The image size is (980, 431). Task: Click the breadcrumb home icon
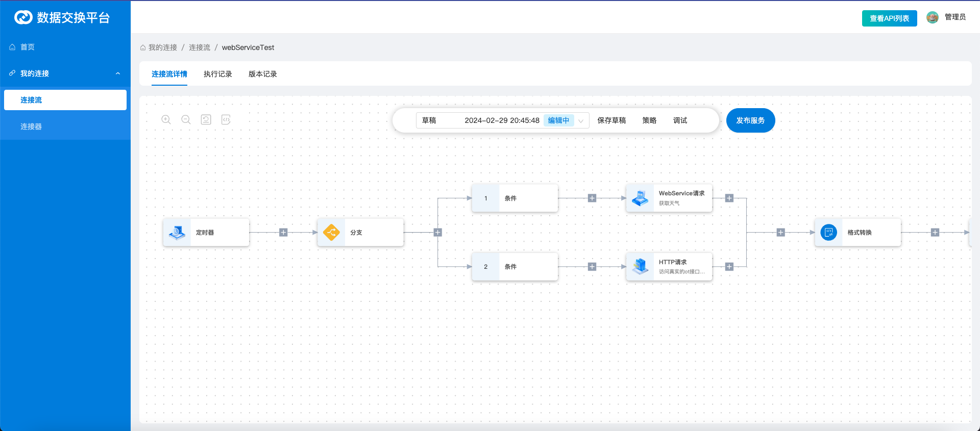coord(143,47)
